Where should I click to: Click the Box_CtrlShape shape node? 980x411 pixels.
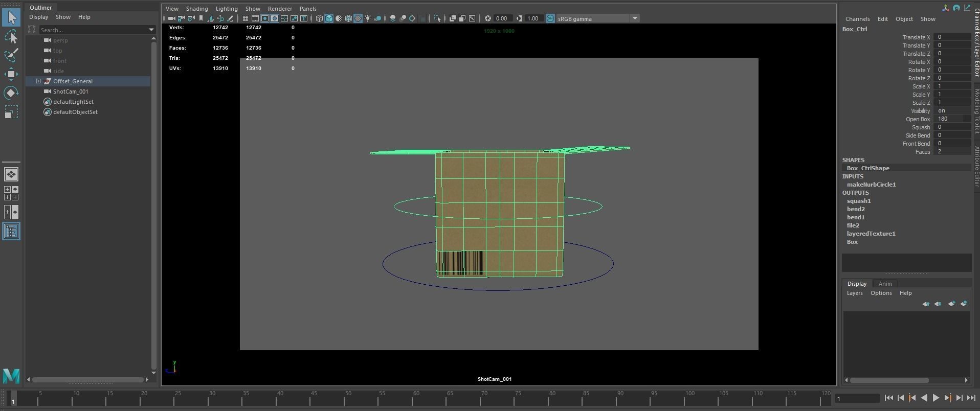point(868,168)
